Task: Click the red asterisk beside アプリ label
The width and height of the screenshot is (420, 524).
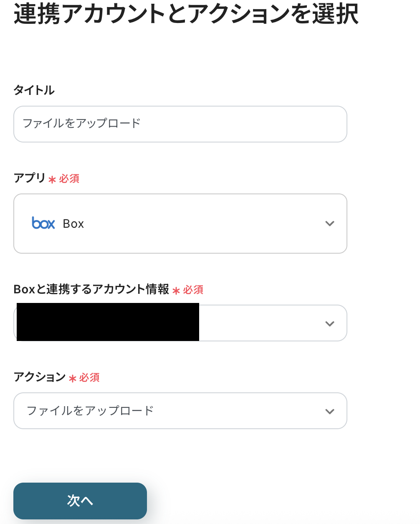Action: pyautogui.click(x=52, y=180)
